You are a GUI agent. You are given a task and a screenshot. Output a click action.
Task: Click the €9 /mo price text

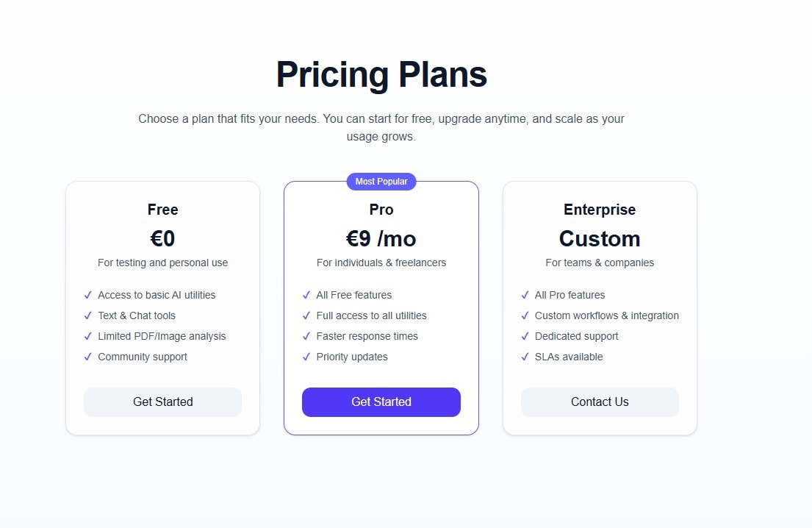(381, 238)
